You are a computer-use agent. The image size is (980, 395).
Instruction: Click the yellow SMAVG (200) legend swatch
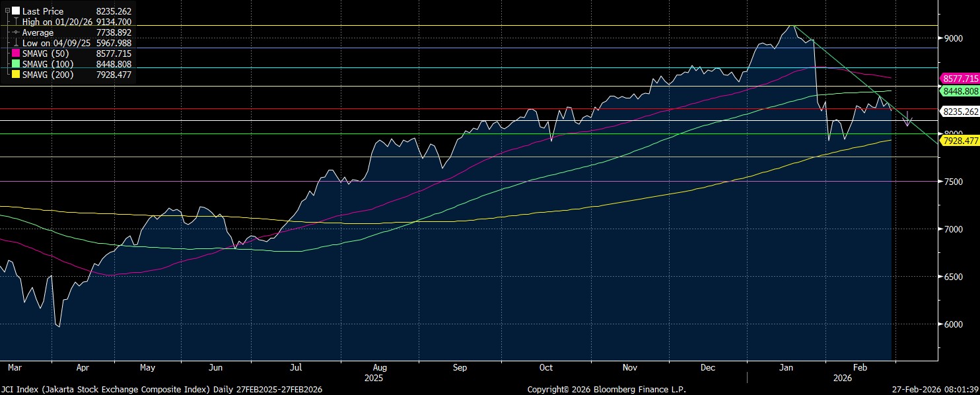[16, 75]
